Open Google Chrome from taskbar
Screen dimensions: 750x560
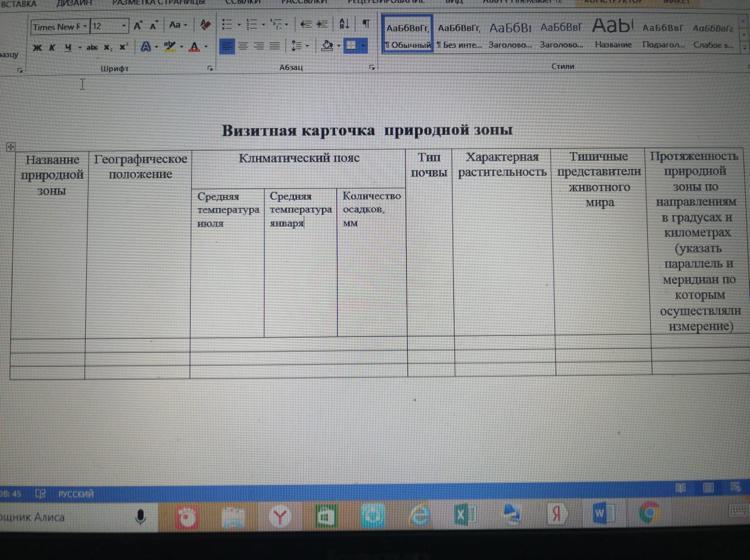coord(648,513)
